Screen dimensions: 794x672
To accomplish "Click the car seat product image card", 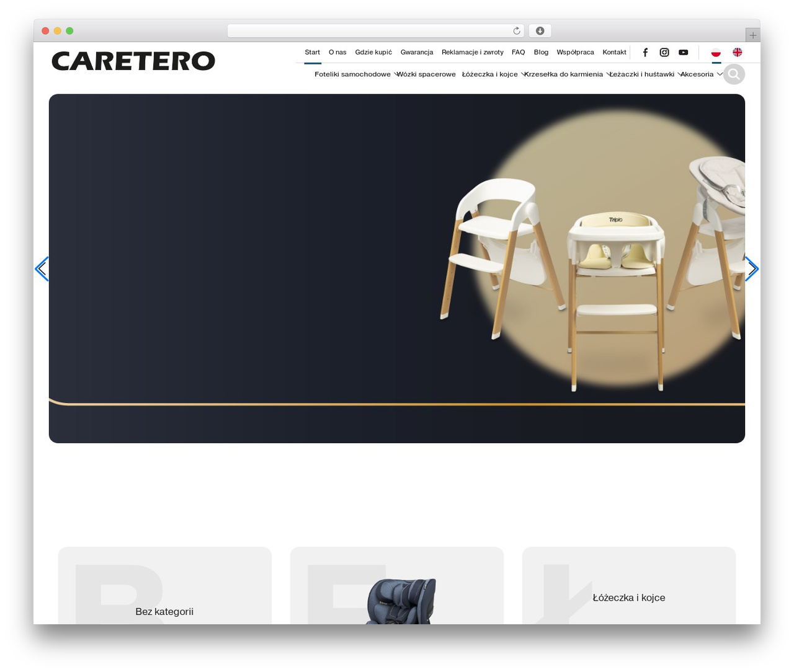I will 397,586.
